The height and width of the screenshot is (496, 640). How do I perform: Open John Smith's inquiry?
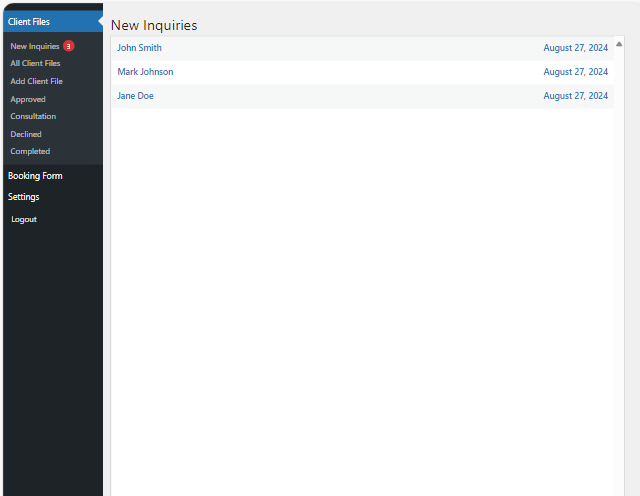[140, 48]
